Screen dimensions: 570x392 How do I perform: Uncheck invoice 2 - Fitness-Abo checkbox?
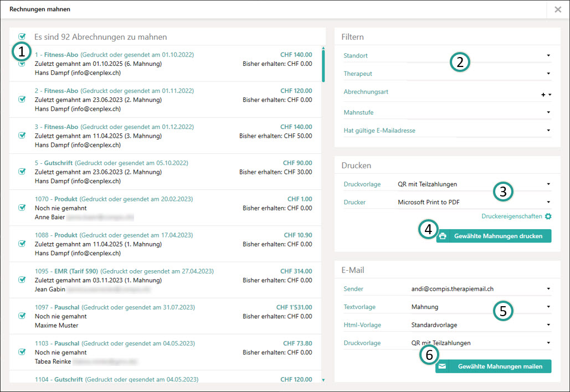22,99
